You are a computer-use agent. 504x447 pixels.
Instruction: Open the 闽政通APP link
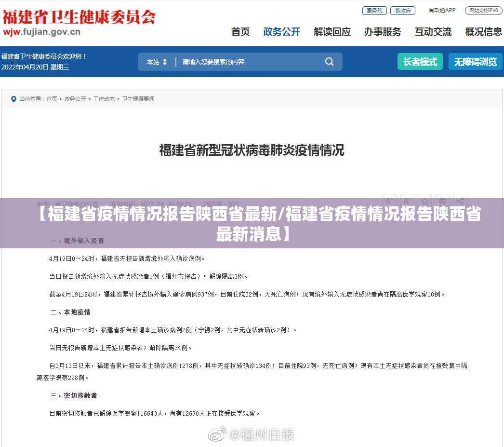(x=442, y=10)
